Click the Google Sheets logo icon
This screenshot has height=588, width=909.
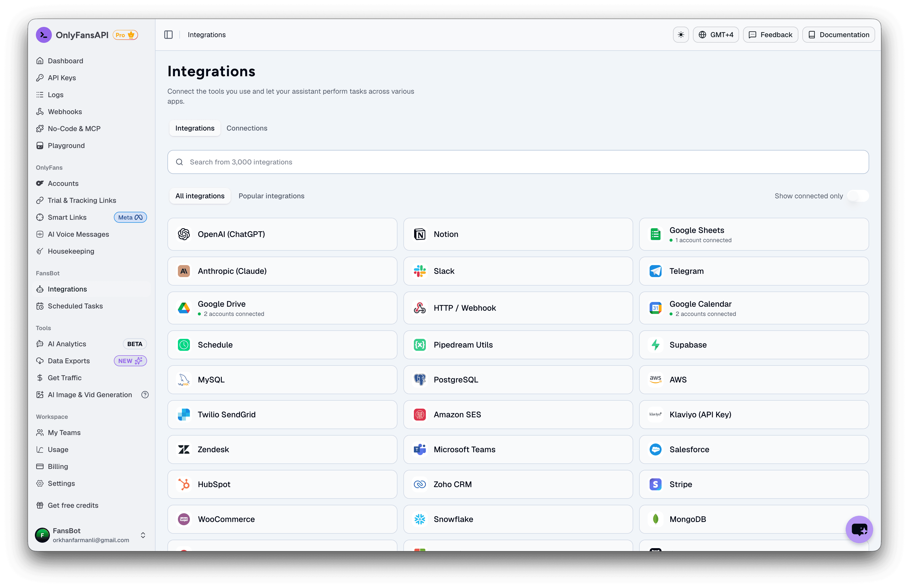[656, 234]
